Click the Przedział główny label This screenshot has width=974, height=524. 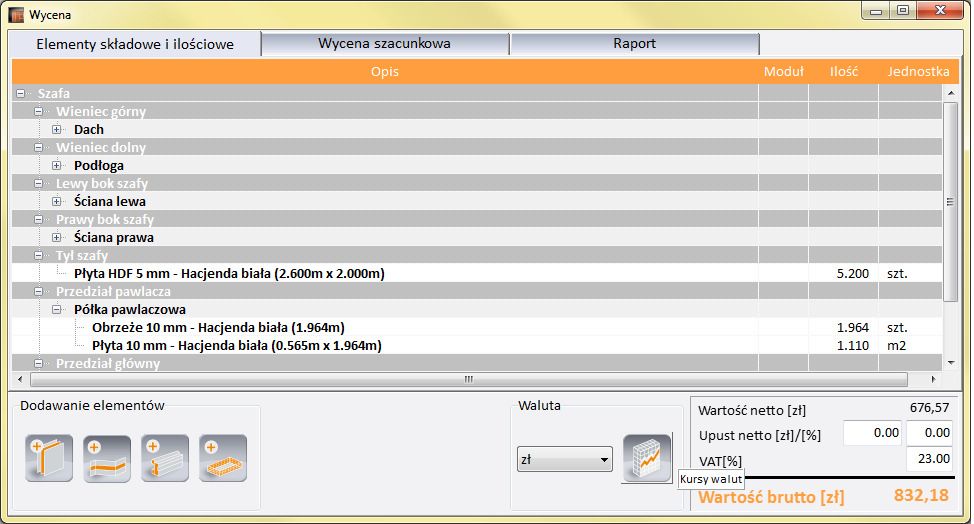108,363
